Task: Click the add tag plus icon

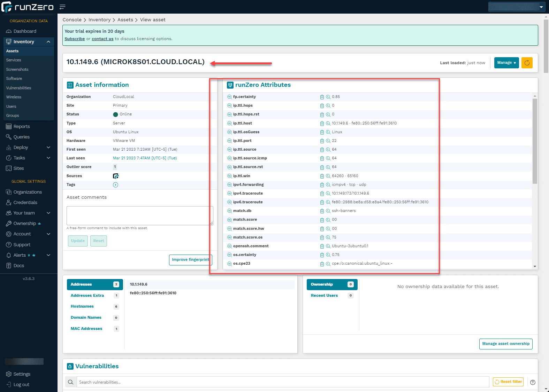Action: click(115, 185)
